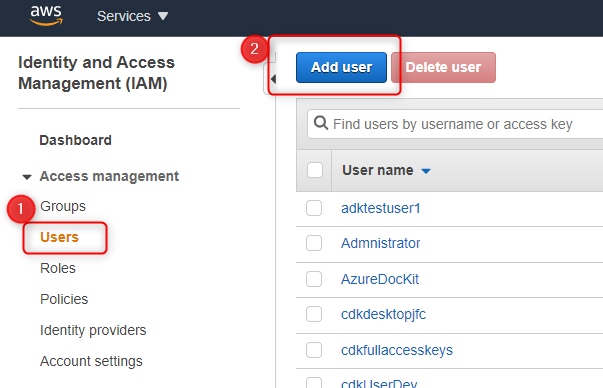The image size is (603, 388).
Task: Select the Administrator user checkbox
Action: coord(314,243)
